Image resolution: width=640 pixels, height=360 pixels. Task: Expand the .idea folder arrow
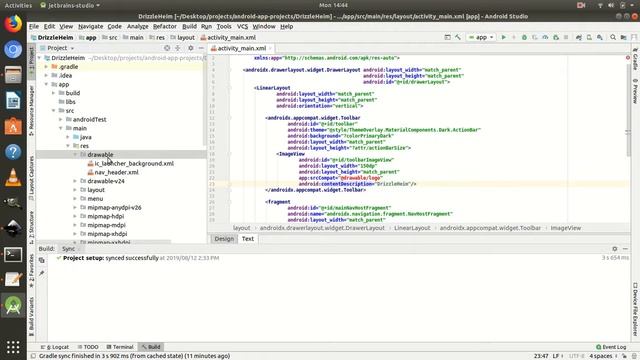click(46, 76)
